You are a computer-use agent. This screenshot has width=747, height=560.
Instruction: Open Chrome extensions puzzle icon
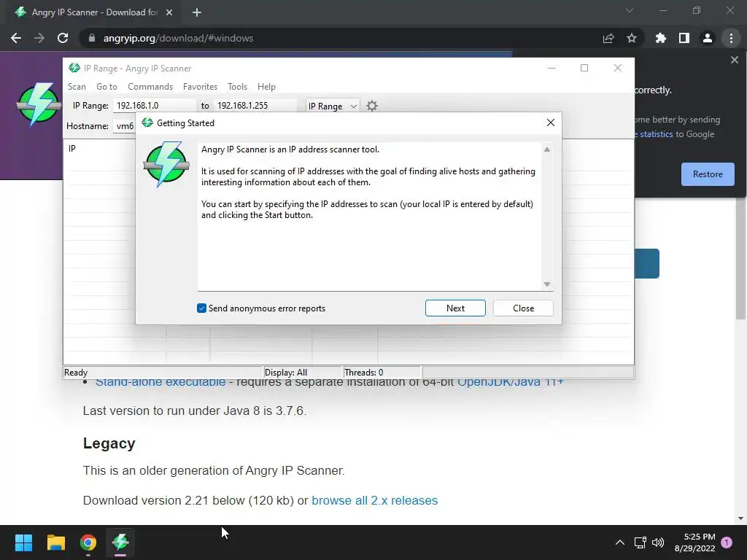coord(661,38)
